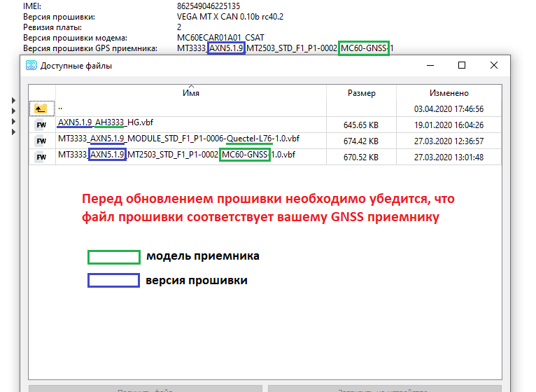Close the Доступные файлы dialog
Viewport: 536px width, 392px height.
coord(494,65)
